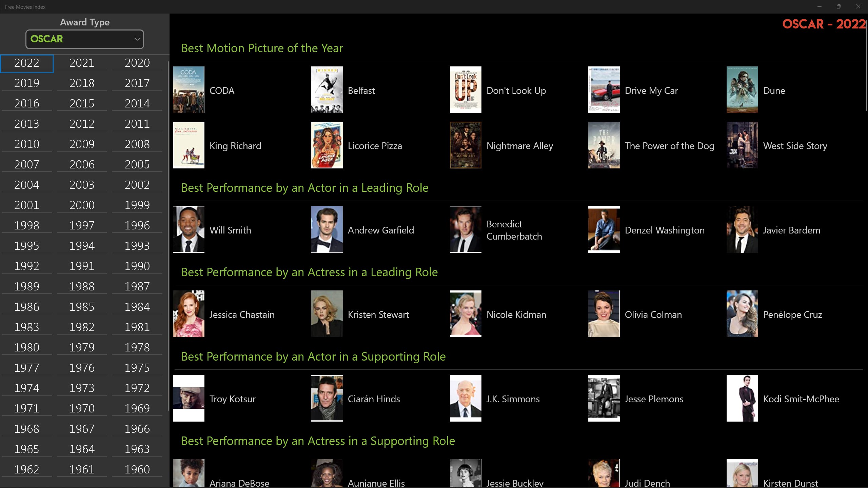This screenshot has width=868, height=488.
Task: View Nicole Kidman's photo
Action: [x=465, y=314]
